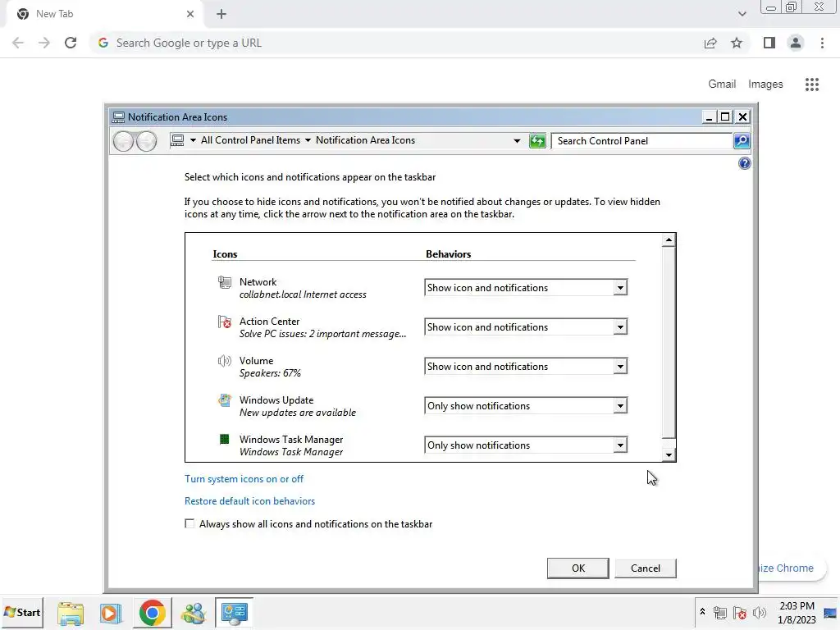Expand All Control Panel Items breadcrumb arrow
This screenshot has height=630, width=840.
(308, 140)
